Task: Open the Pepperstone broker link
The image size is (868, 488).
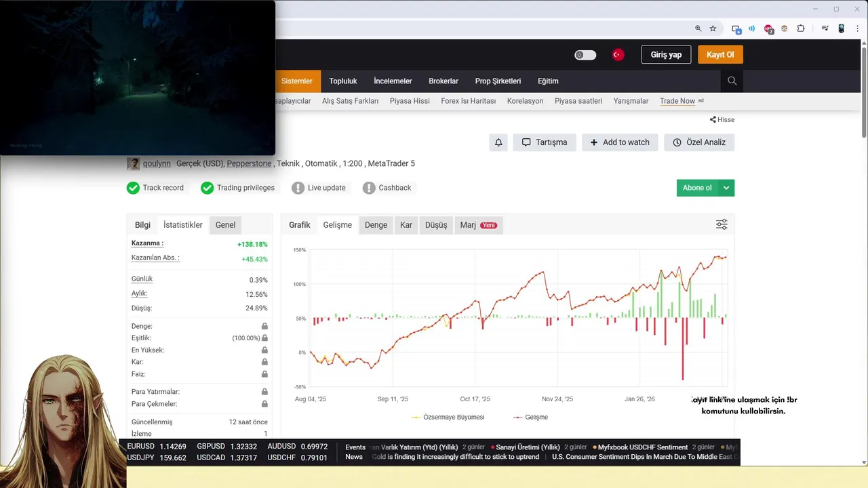Action: tap(249, 163)
